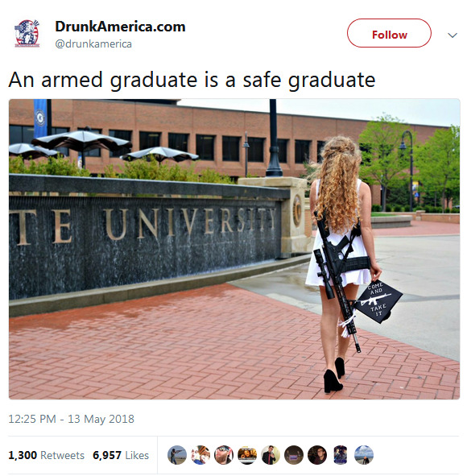Open the graduate photo in the tweet
The height and width of the screenshot is (476, 467).
click(x=234, y=249)
